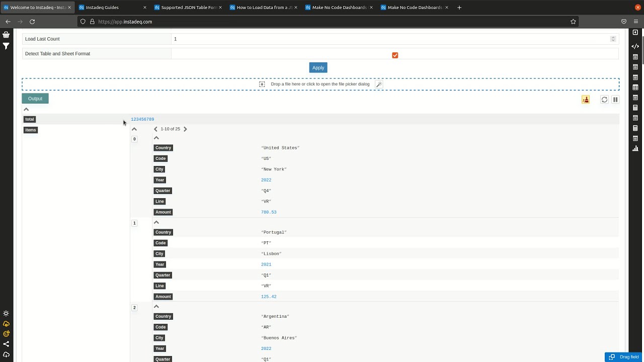
Task: Refresh the output with circular arrows icon
Action: point(604,100)
